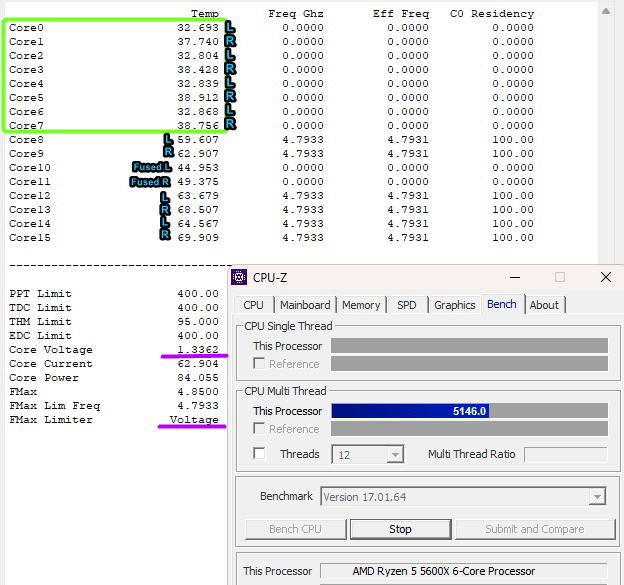Screen dimensions: 624x585
Task: Click the PPT Limit value 400.00
Action: click(198, 294)
